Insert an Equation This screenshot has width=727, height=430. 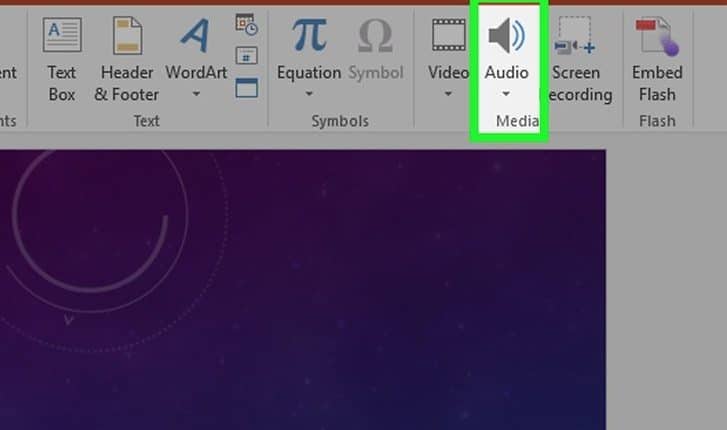(309, 49)
